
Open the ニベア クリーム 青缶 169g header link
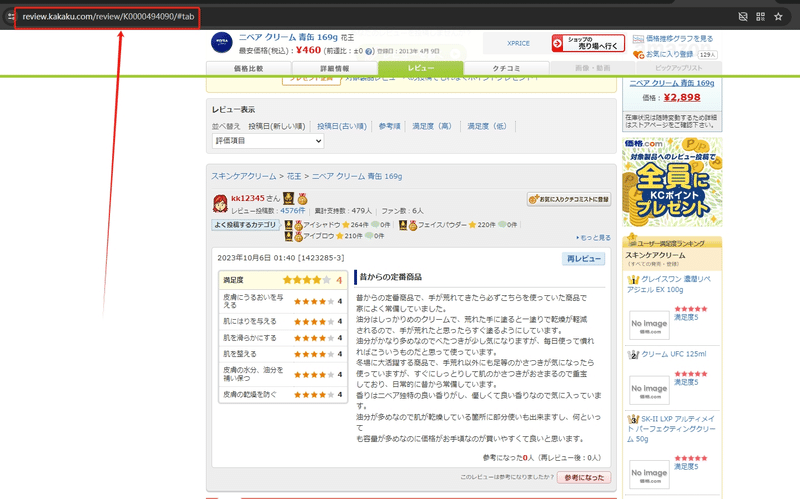[288, 37]
